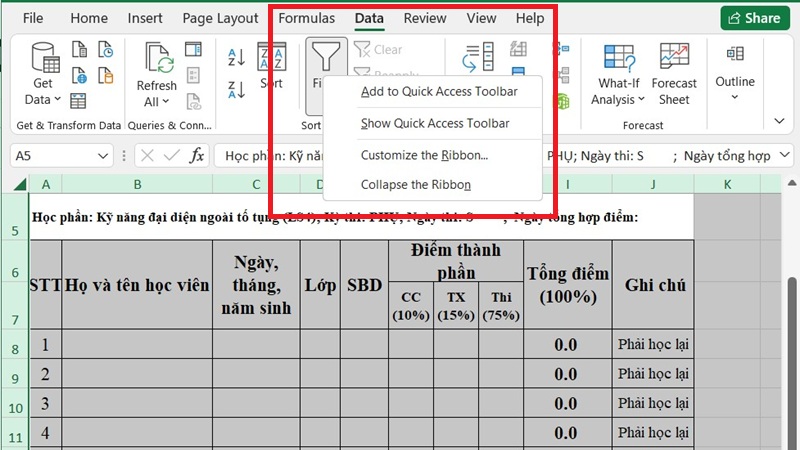Select column J header
The height and width of the screenshot is (450, 800).
[x=653, y=184]
